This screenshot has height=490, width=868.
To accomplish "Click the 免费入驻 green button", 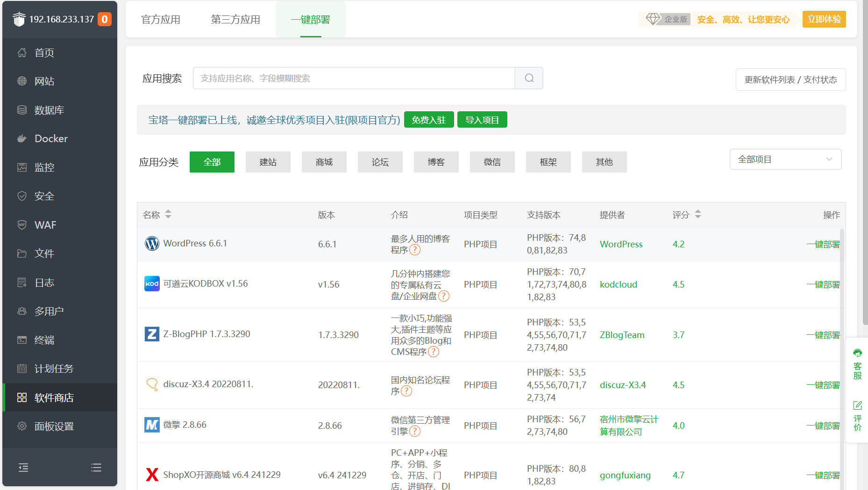I will pos(428,120).
